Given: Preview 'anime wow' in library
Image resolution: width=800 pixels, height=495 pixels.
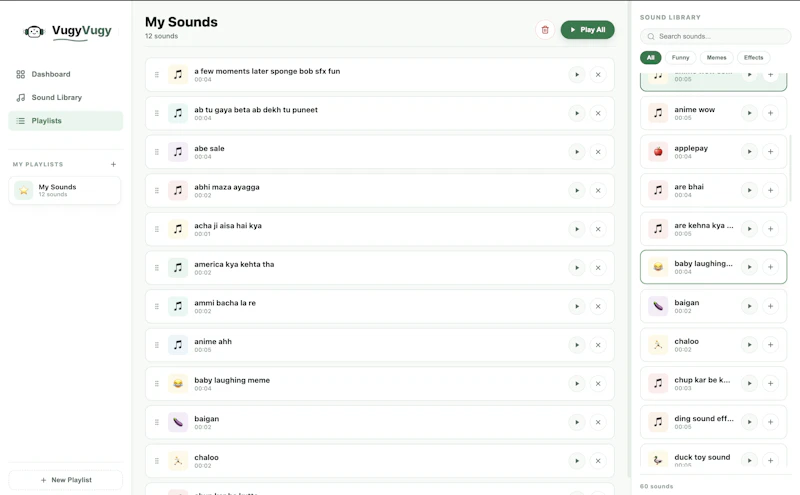Looking at the screenshot, I should (x=749, y=113).
